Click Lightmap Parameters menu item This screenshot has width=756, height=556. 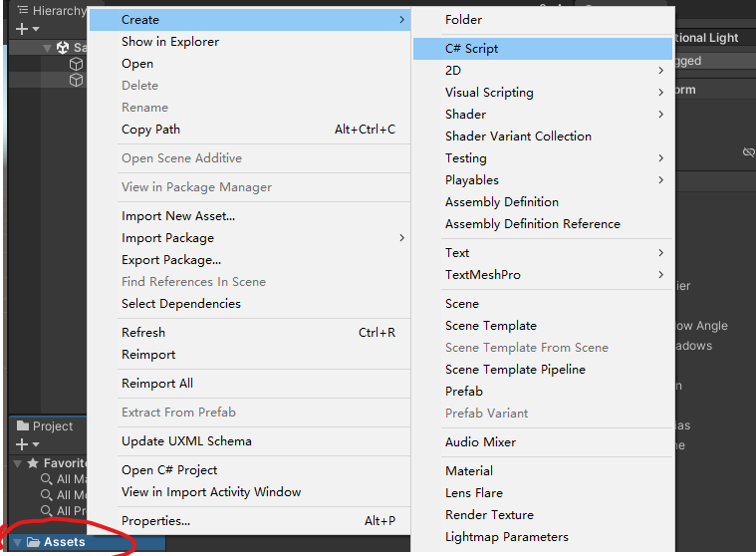pyautogui.click(x=543, y=537)
